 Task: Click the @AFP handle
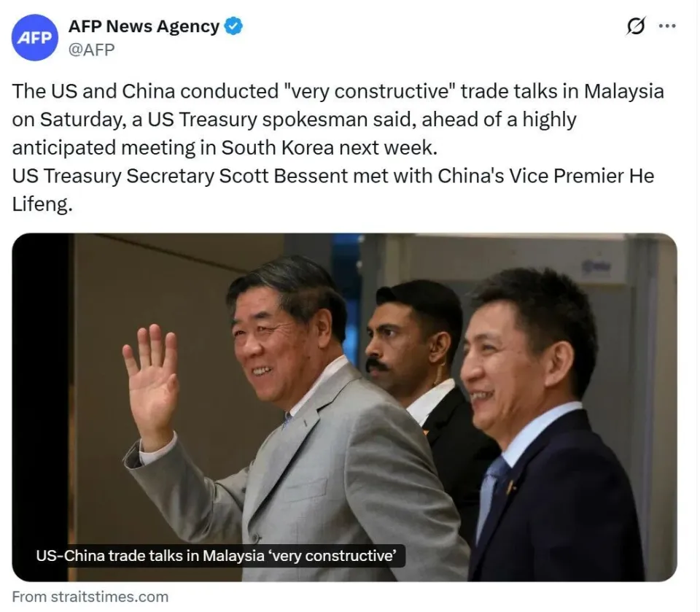tap(92, 49)
